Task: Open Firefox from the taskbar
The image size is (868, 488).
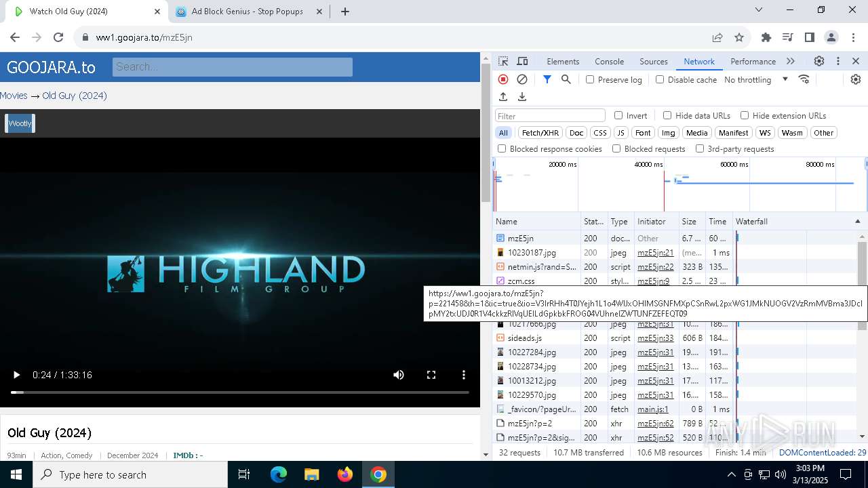Action: [345, 474]
